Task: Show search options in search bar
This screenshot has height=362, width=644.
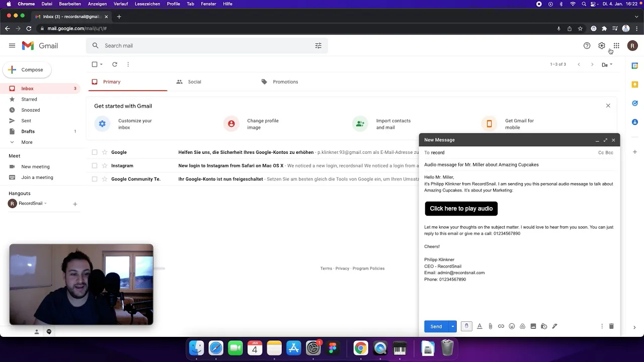Action: point(318,46)
